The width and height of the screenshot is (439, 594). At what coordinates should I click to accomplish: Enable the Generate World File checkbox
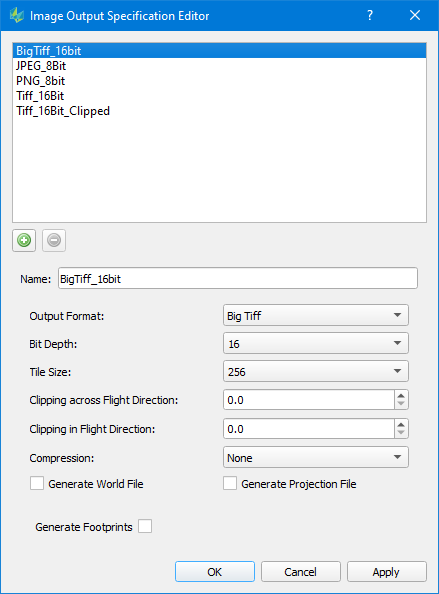click(x=37, y=483)
